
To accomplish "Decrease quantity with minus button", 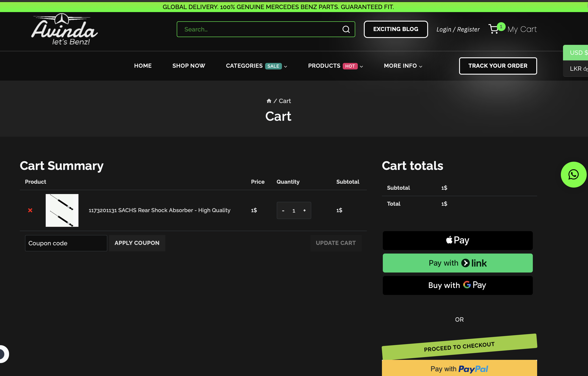I will [283, 211].
